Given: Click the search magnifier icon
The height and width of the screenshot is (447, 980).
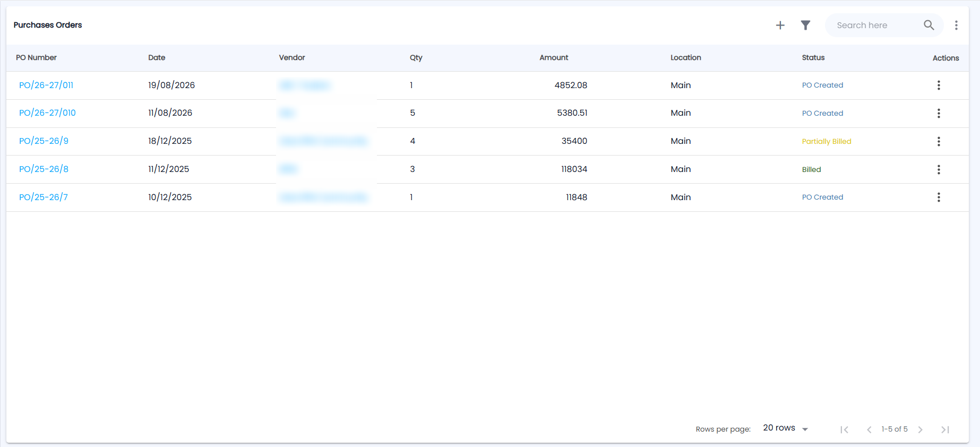Looking at the screenshot, I should point(929,25).
